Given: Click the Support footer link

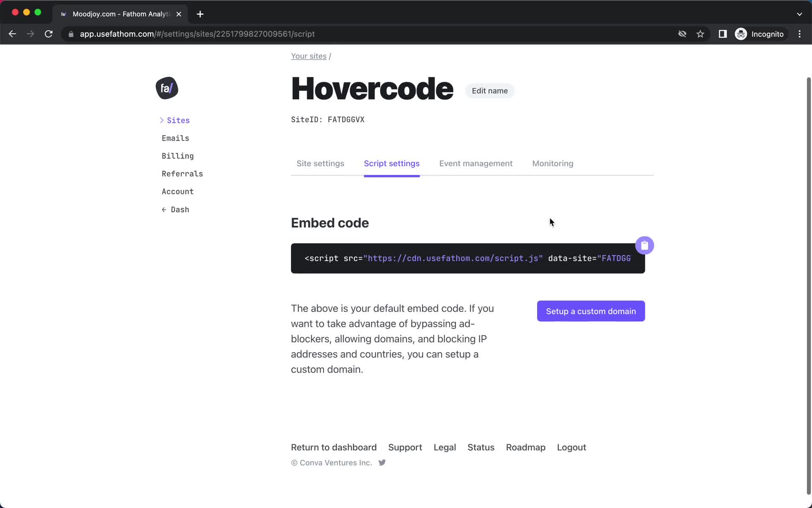Looking at the screenshot, I should [405, 447].
